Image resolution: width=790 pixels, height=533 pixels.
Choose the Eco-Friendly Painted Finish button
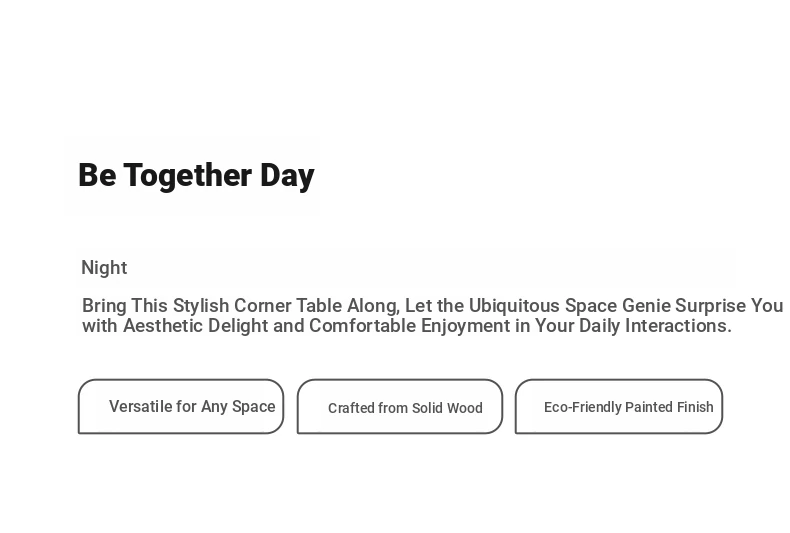tap(619, 407)
